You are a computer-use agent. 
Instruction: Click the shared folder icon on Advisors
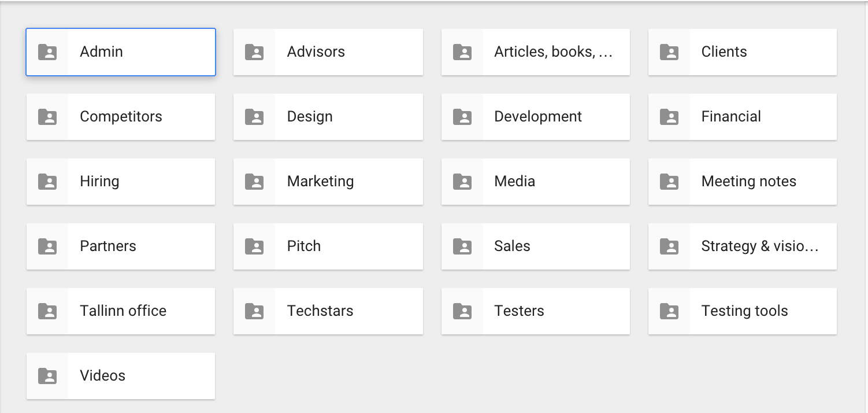click(x=255, y=52)
